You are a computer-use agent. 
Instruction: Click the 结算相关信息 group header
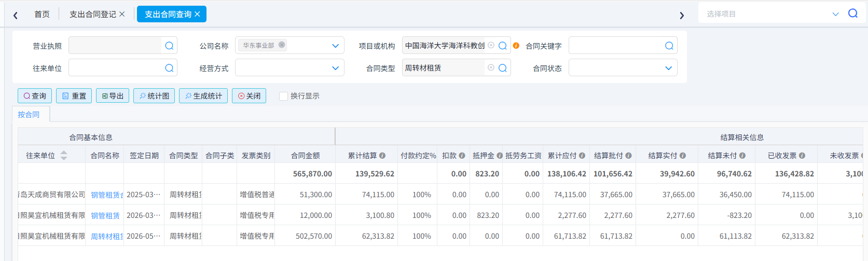742,137
